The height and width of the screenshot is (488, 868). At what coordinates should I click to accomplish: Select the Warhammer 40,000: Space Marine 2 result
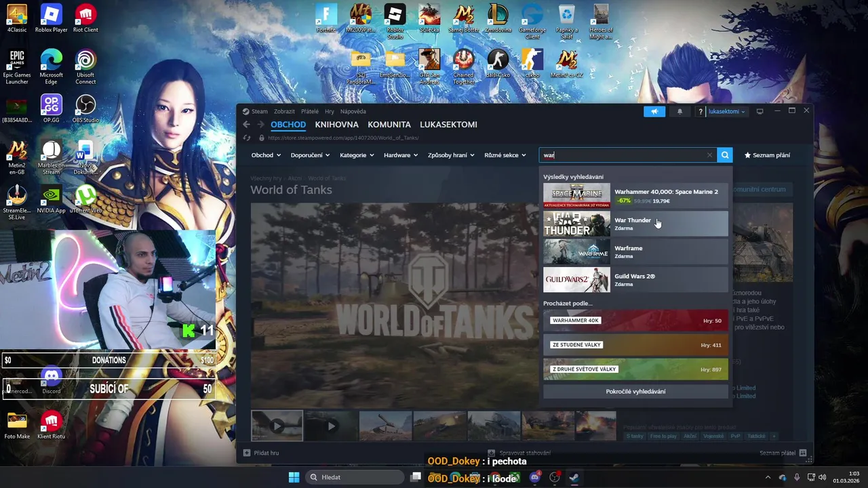click(635, 196)
